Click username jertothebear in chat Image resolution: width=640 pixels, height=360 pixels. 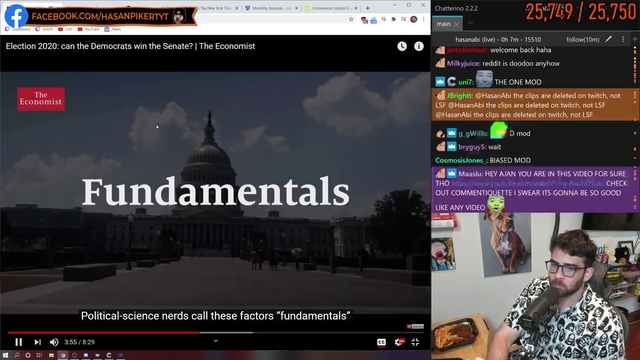tap(467, 50)
